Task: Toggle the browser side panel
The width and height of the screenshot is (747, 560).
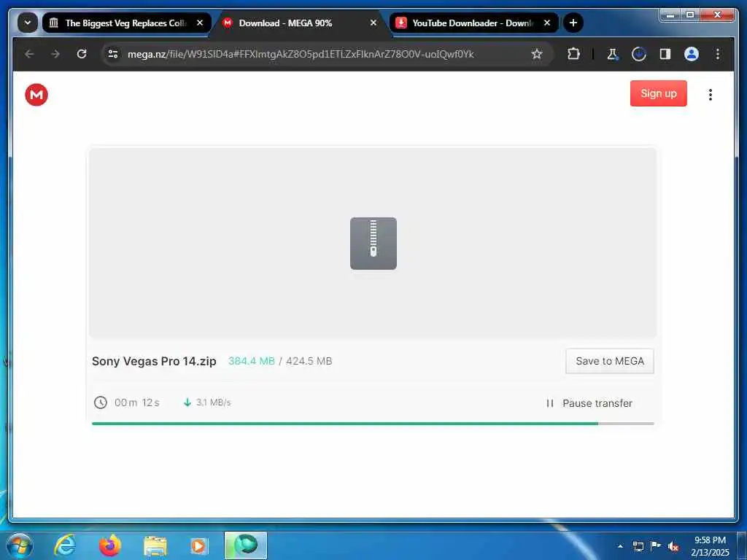Action: coord(665,54)
